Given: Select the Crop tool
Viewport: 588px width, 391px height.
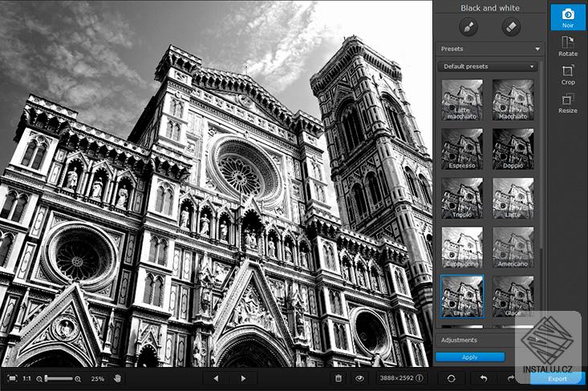Looking at the screenshot, I should 568,75.
